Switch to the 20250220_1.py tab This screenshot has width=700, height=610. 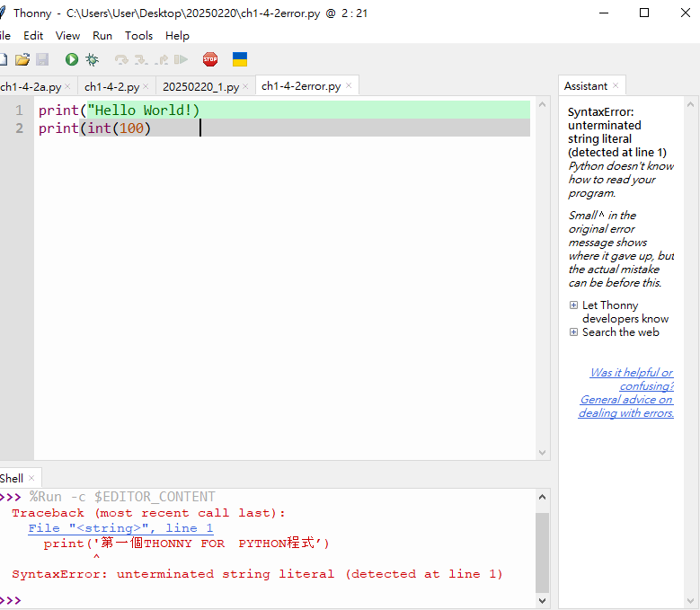pos(200,86)
